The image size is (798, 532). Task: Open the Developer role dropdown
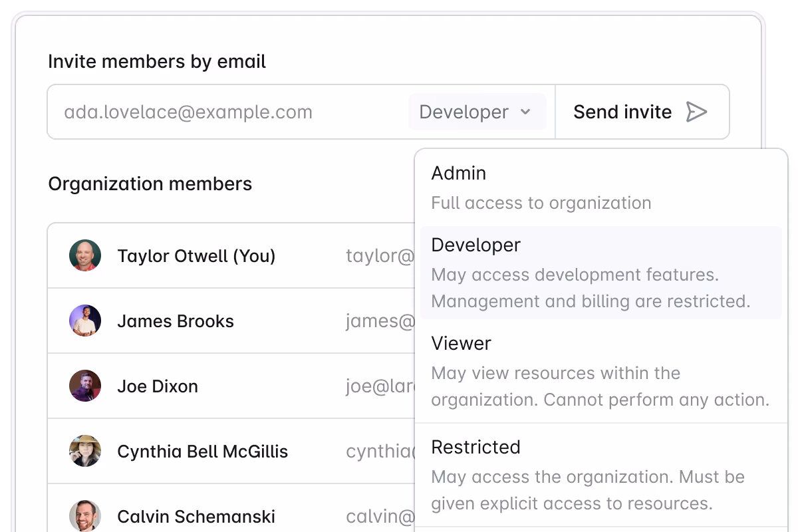[x=477, y=112]
